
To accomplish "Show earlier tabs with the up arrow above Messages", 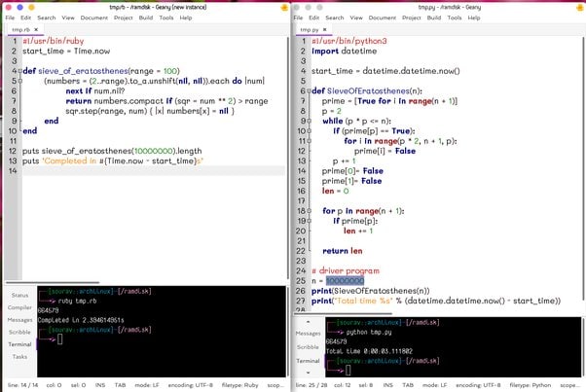I will (308, 321).
